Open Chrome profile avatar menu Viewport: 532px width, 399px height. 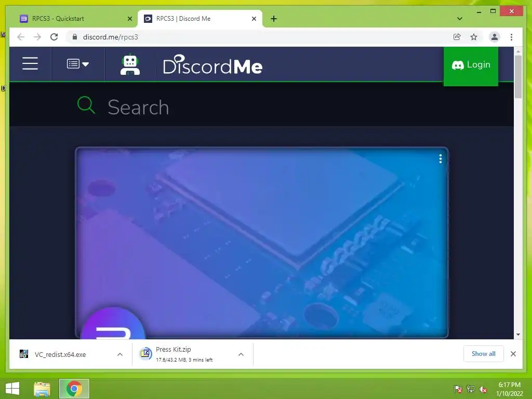click(495, 37)
